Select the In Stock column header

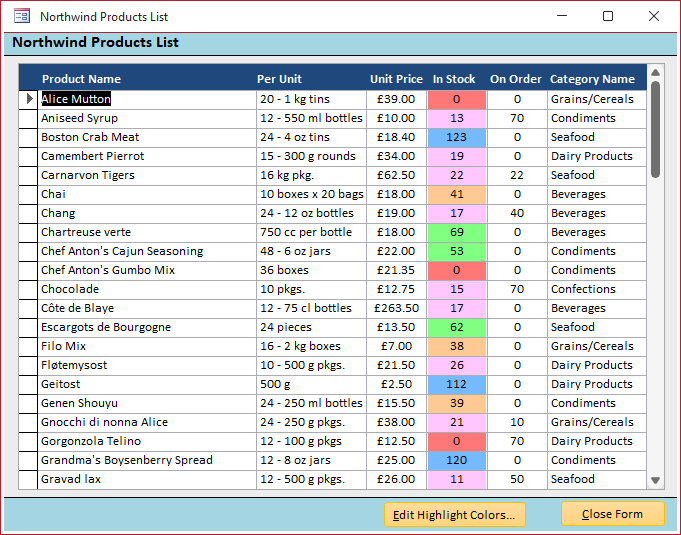454,79
